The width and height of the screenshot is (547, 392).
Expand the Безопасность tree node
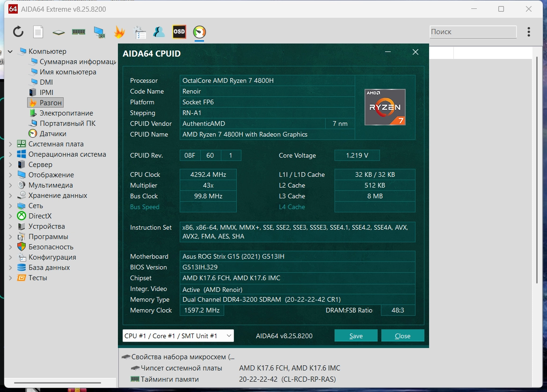pyautogui.click(x=11, y=247)
